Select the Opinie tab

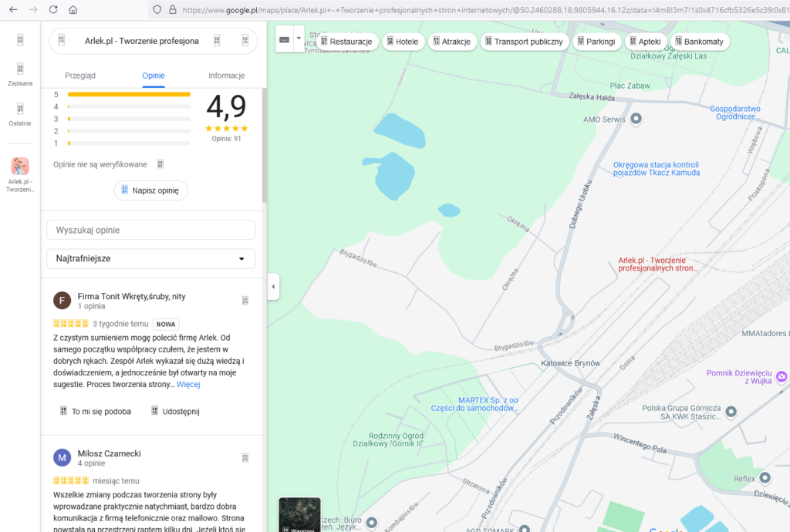pos(154,76)
